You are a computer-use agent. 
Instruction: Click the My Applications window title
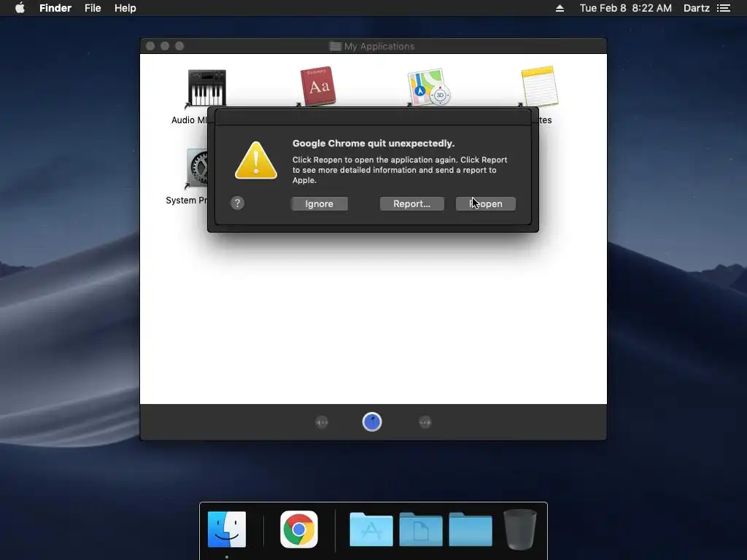click(x=379, y=46)
